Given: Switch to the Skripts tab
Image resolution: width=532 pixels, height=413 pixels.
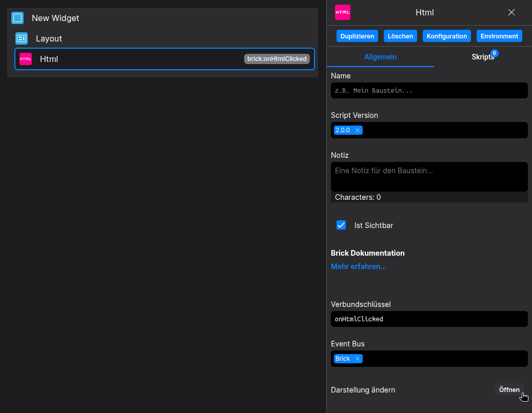Looking at the screenshot, I should 483,57.
